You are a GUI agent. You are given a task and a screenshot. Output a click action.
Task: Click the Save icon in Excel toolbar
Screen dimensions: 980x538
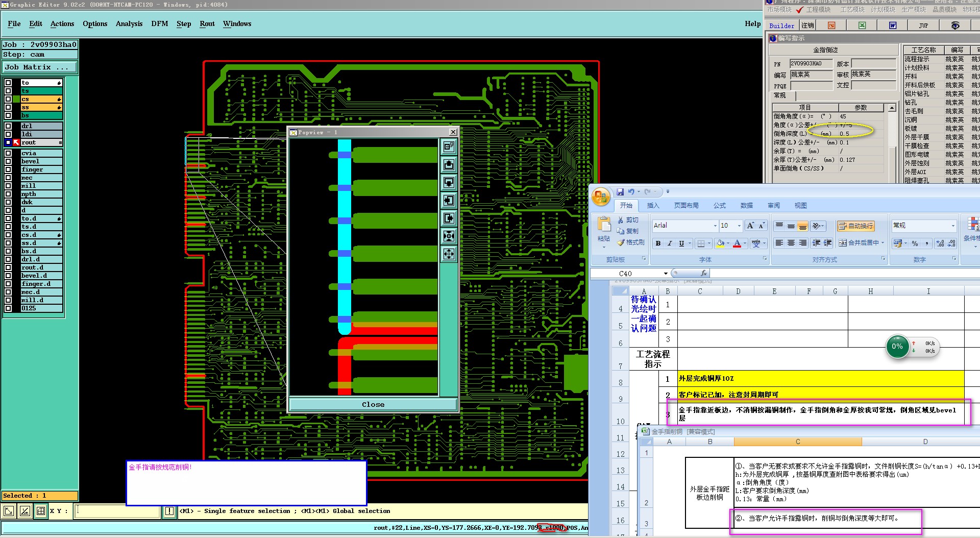[x=620, y=192]
